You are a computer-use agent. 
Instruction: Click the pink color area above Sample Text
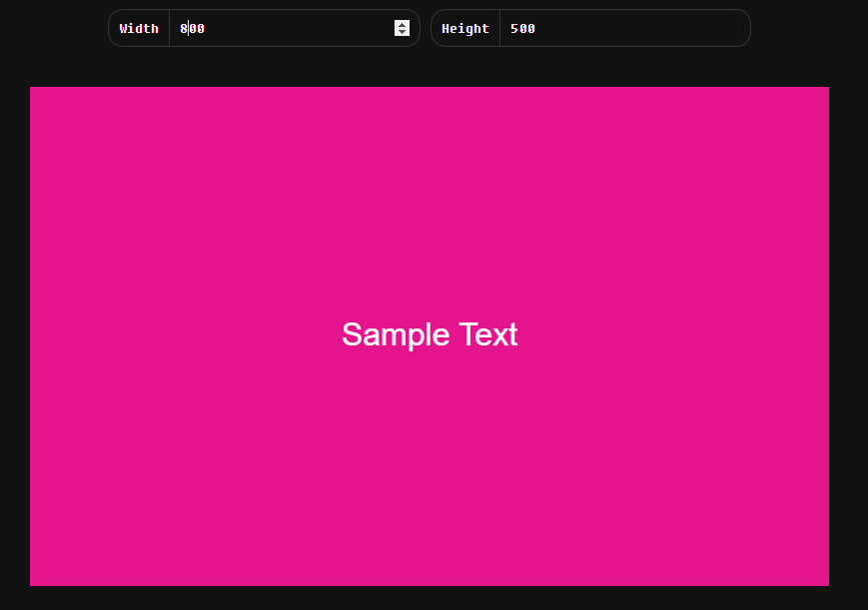pyautogui.click(x=430, y=200)
